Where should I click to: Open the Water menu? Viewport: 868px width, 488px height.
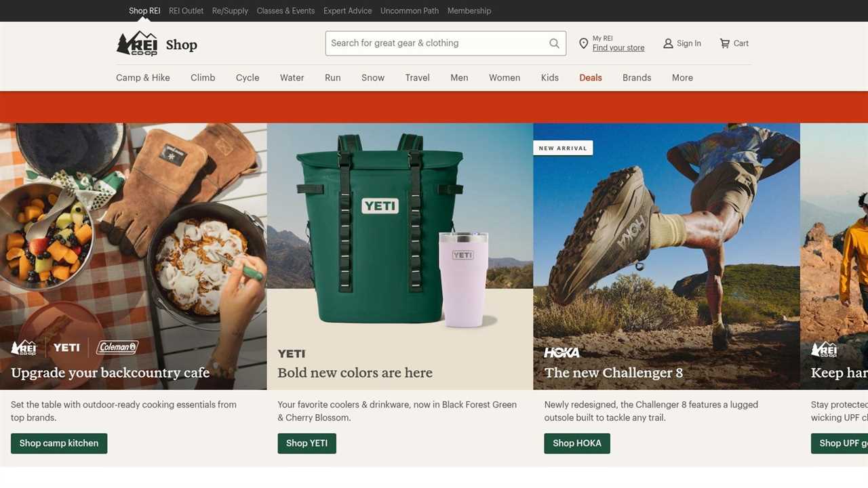(292, 78)
